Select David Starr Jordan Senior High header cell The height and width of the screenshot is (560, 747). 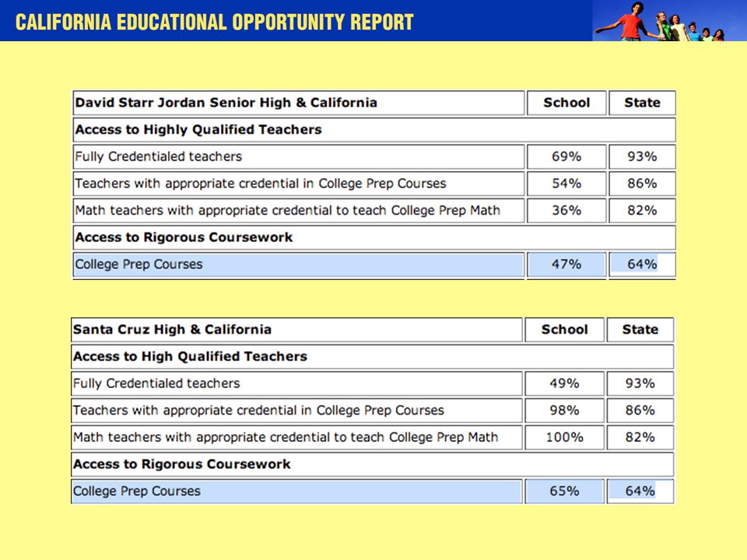[x=299, y=103]
